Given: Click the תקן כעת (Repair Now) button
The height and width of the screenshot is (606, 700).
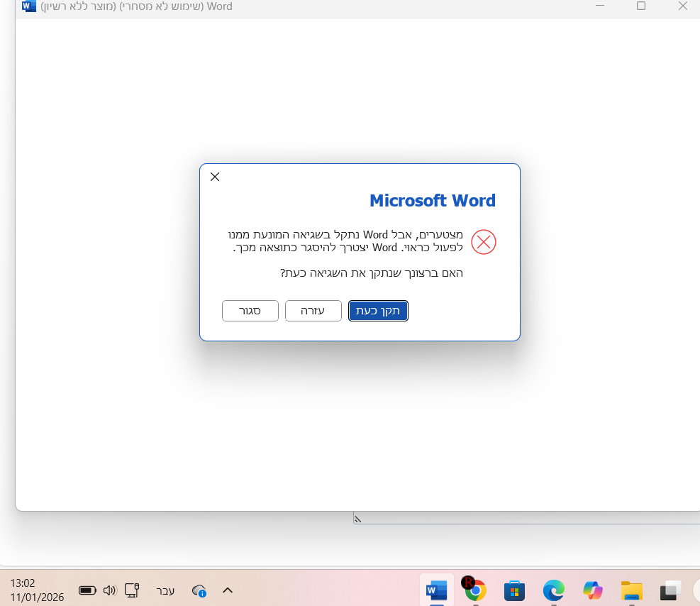Looking at the screenshot, I should (378, 311).
